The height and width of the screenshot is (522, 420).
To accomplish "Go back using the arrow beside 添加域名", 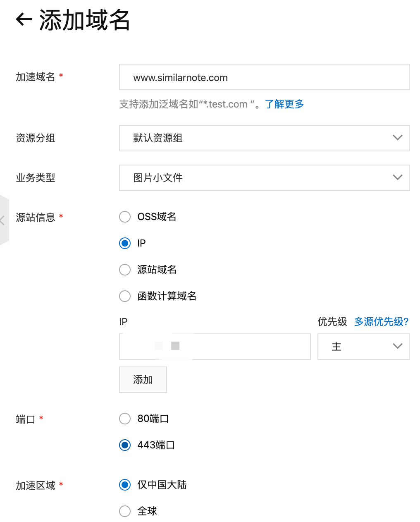I will pos(24,19).
